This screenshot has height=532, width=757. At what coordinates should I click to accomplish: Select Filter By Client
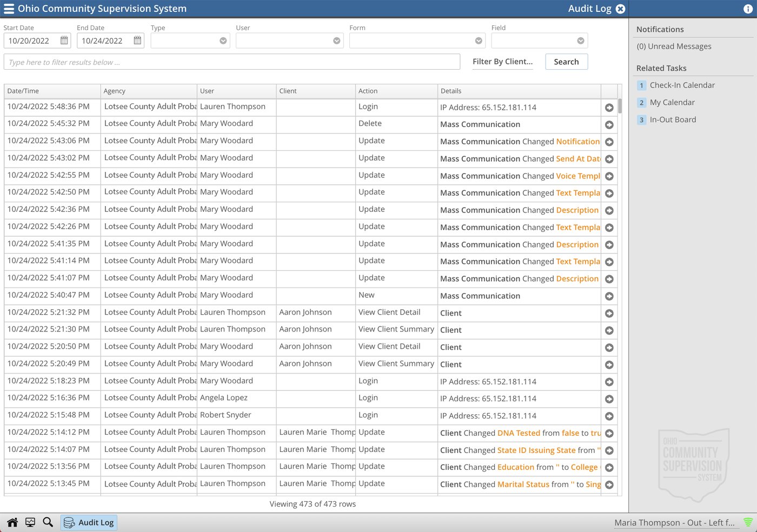click(502, 61)
